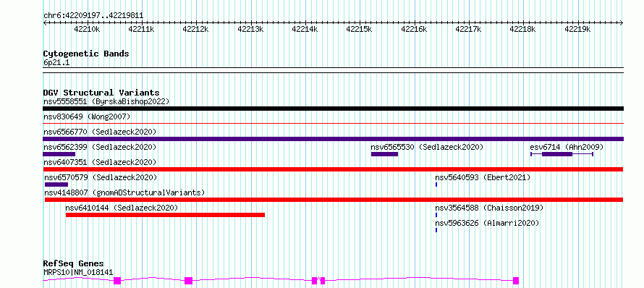Click the DGV Structural Variants track title

click(x=101, y=93)
